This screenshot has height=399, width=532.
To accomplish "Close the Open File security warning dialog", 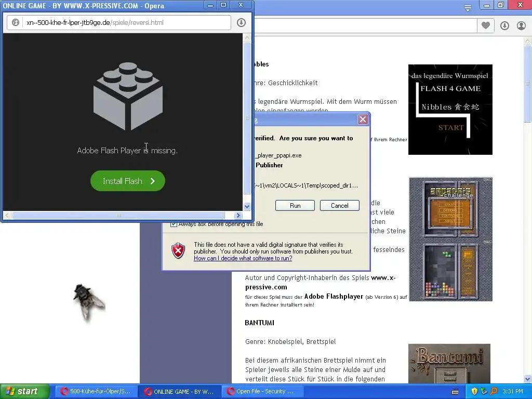I will pos(363,119).
